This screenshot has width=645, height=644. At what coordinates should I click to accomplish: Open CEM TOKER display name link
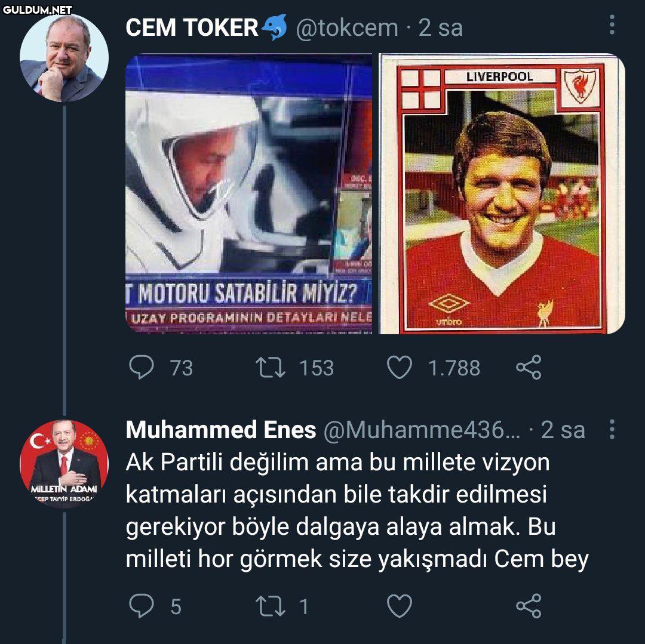(192, 27)
